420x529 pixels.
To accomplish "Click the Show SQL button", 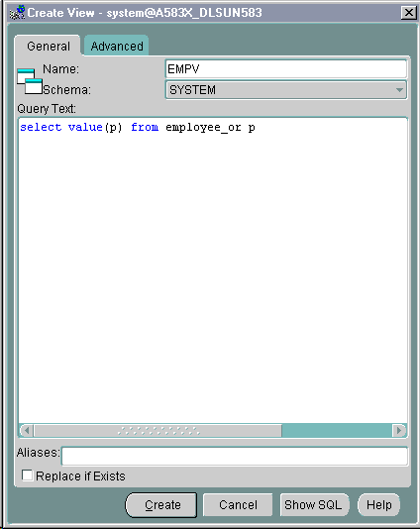I will pos(314,504).
